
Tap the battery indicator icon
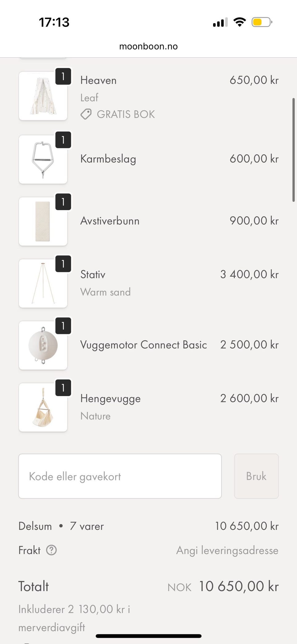[261, 22]
